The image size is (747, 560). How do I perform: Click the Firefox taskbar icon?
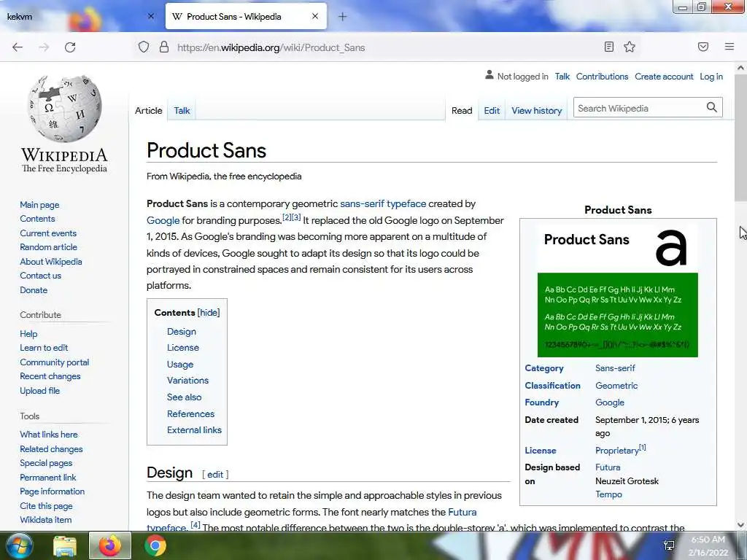tap(110, 545)
